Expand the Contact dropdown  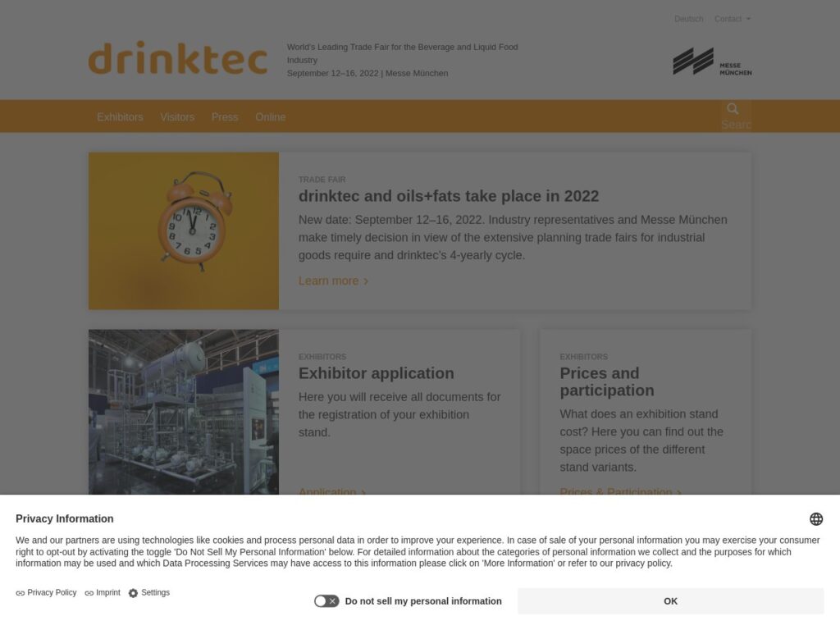(x=732, y=19)
